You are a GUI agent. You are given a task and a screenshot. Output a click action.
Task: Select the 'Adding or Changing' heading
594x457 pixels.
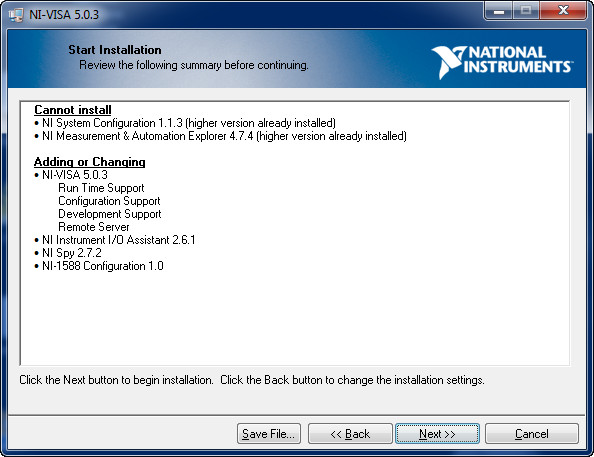[x=90, y=162]
